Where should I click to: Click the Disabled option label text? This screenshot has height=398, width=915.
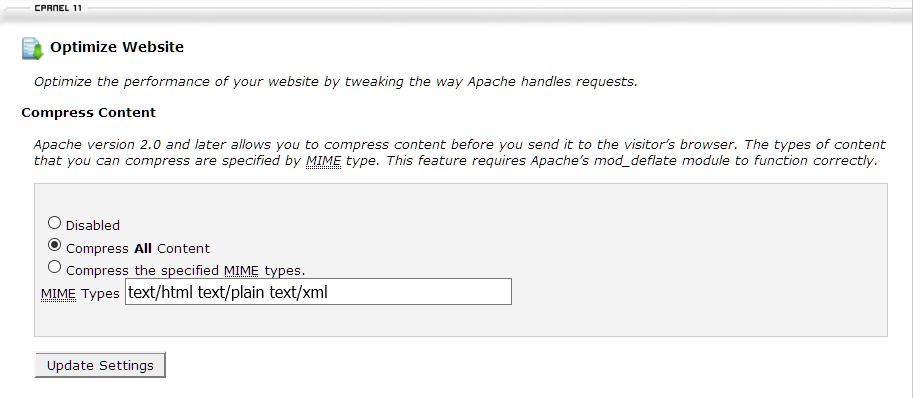[x=93, y=225]
